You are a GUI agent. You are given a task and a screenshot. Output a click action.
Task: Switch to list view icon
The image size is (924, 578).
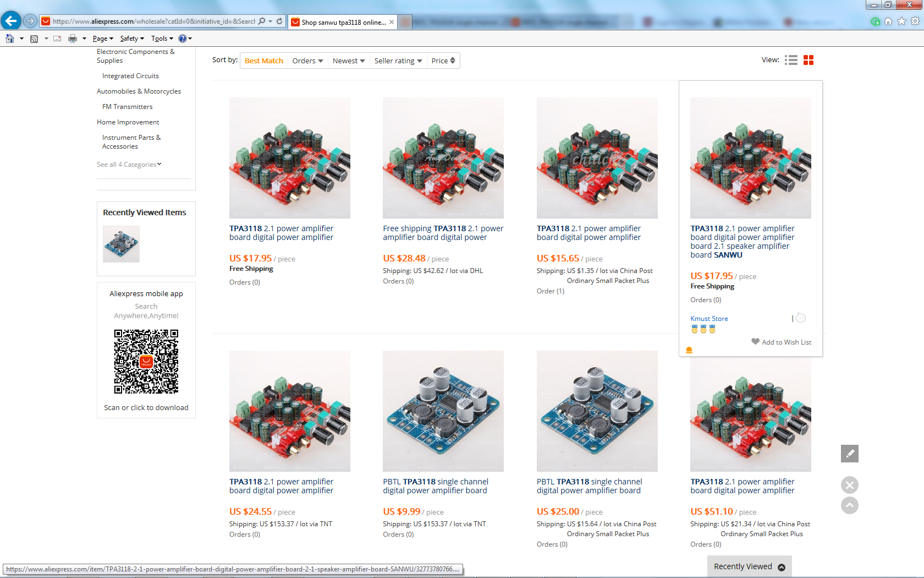coord(791,60)
